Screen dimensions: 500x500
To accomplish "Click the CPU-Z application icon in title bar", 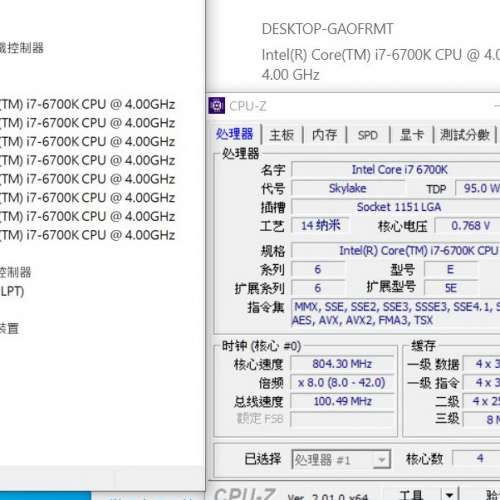I will (217, 106).
